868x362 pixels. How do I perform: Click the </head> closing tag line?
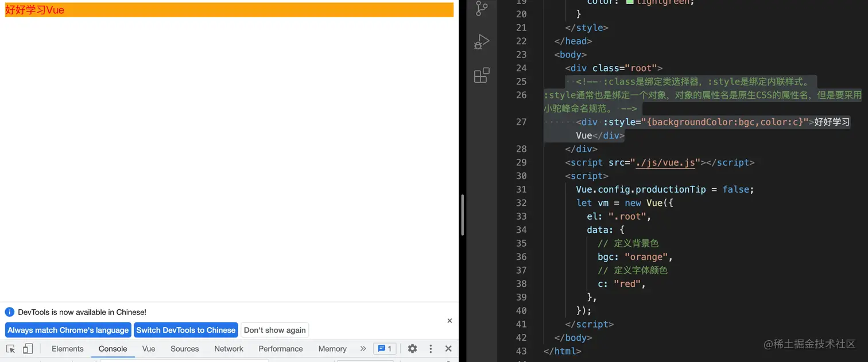click(x=573, y=41)
